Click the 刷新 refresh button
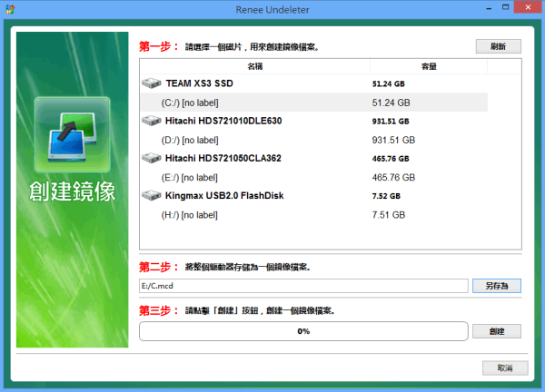 (498, 46)
